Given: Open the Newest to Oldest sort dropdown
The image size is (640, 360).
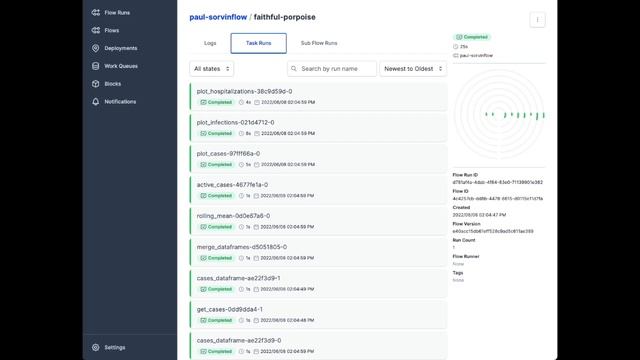Looking at the screenshot, I should tap(413, 69).
